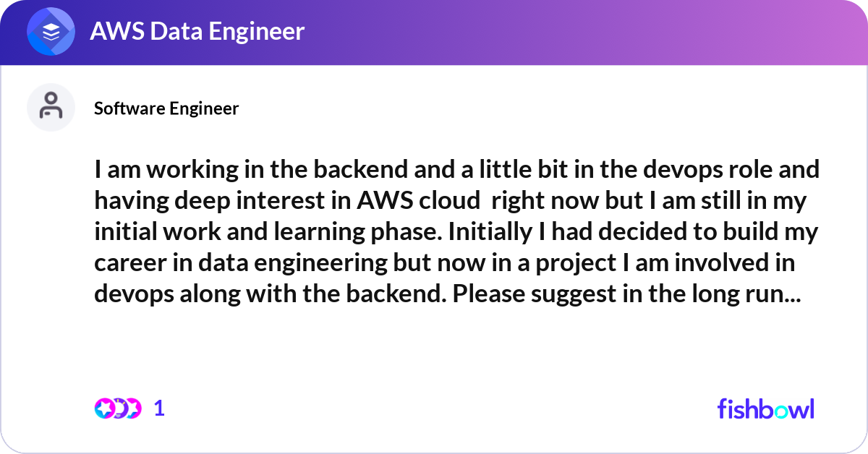Click the line mentioning AWS cloud interest

[450, 201]
